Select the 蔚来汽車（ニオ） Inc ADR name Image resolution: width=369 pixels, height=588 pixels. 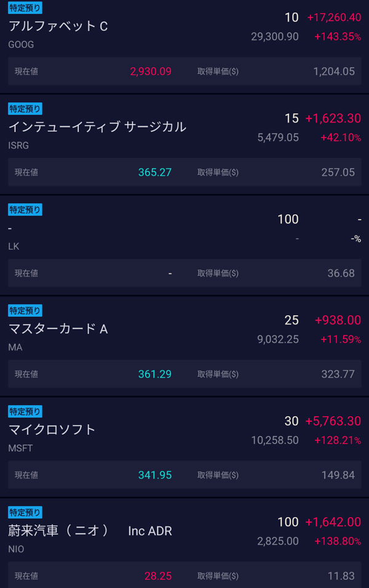pos(90,531)
